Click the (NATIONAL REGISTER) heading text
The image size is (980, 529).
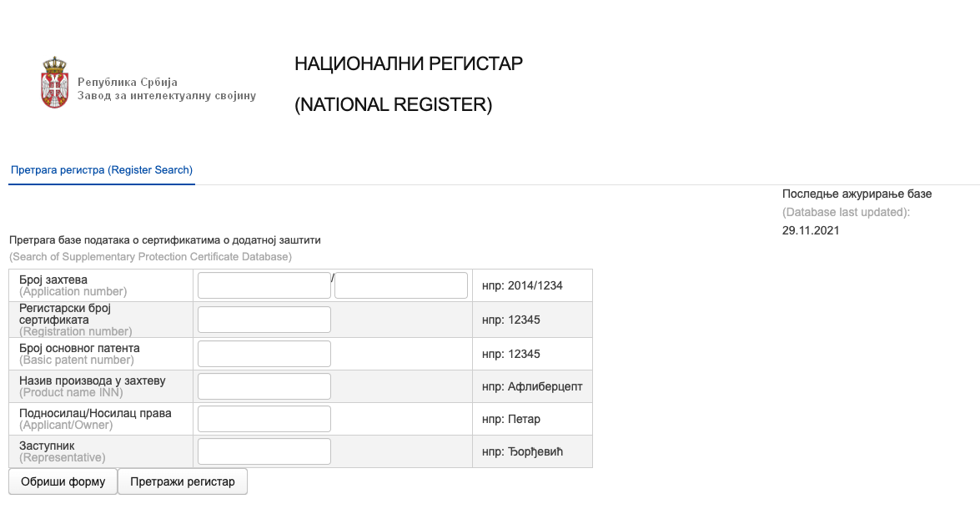point(394,105)
